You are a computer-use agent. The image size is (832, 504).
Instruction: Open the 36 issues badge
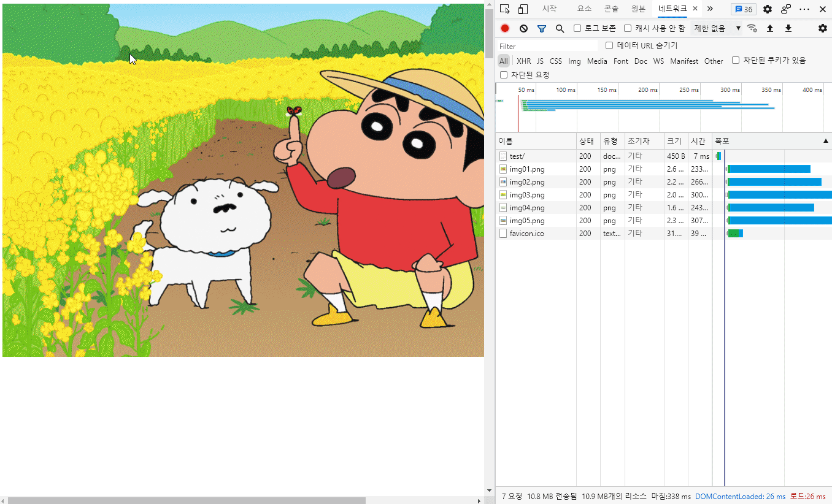tap(744, 9)
